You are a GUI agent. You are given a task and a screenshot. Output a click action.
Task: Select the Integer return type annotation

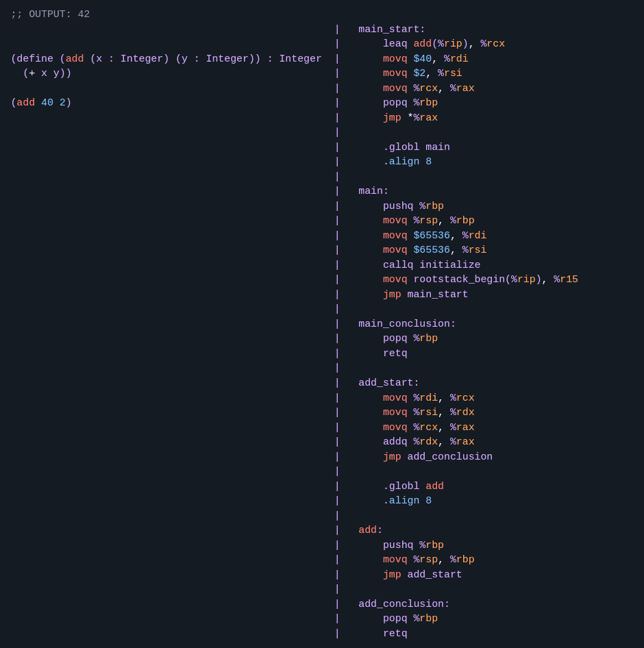[300, 58]
